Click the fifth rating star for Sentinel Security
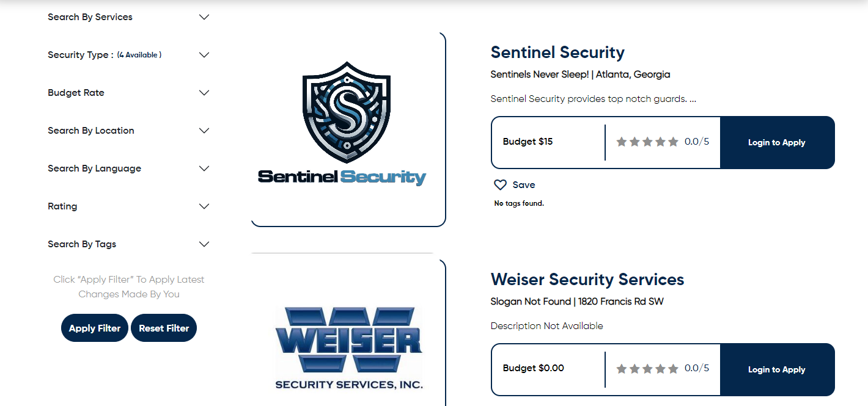Image resolution: width=868 pixels, height=406 pixels. coord(673,142)
